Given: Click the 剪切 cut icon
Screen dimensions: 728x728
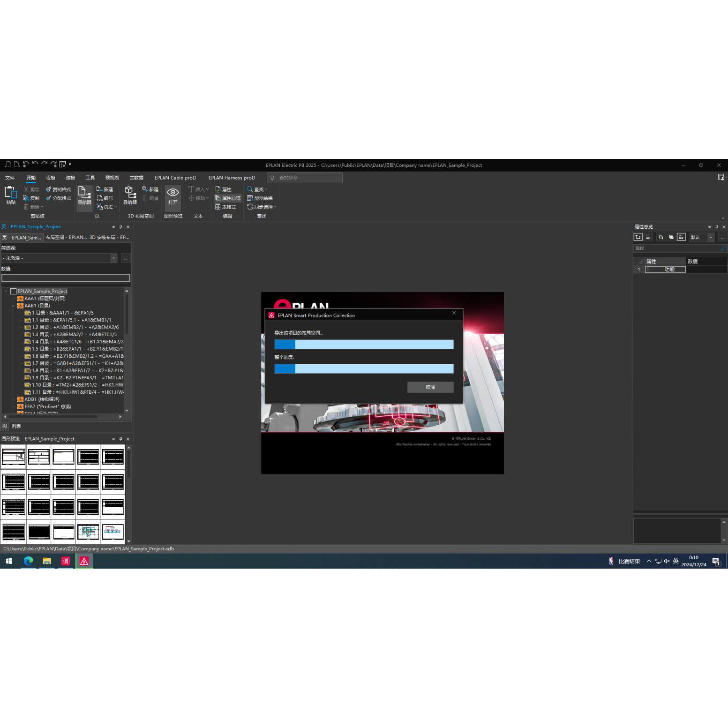Looking at the screenshot, I should [x=26, y=189].
